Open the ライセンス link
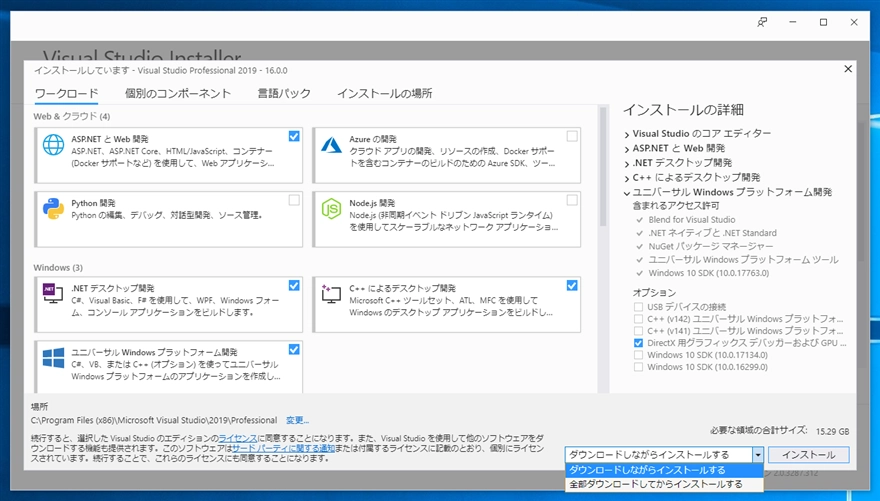Screen dimensions: 880x501 coord(238,438)
